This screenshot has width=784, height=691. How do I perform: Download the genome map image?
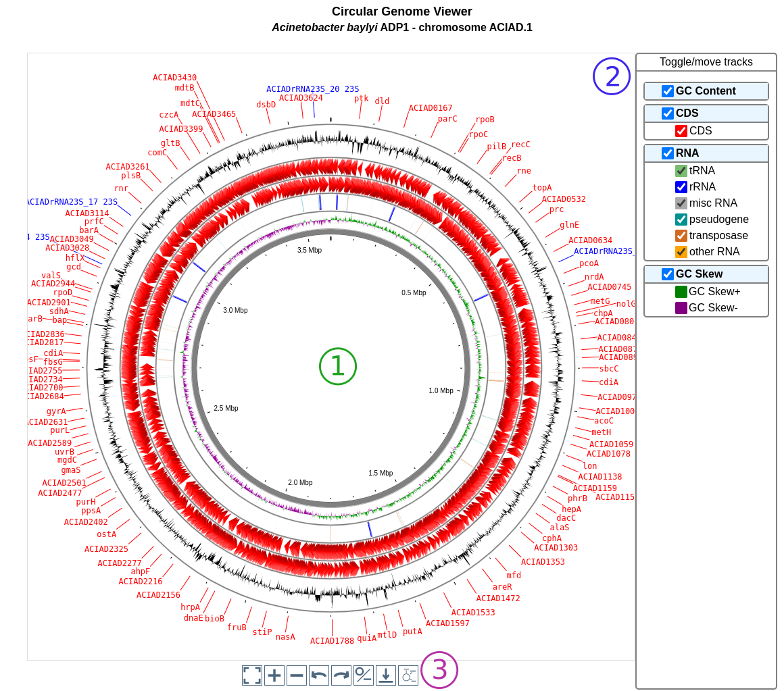pyautogui.click(x=385, y=675)
